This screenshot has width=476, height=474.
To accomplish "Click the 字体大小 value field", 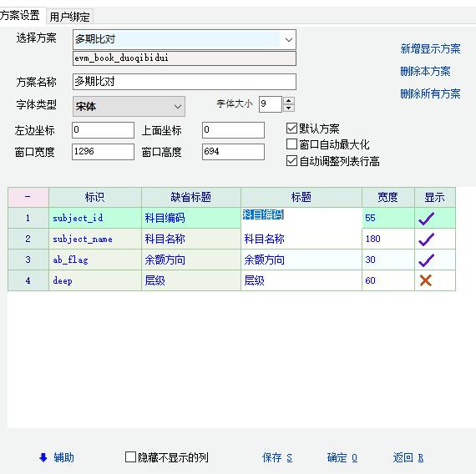I will click(271, 104).
